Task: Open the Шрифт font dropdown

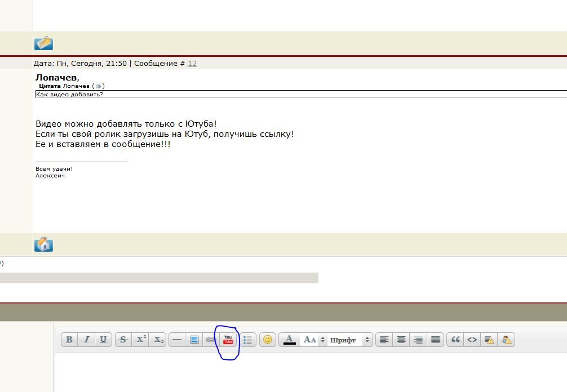Action: (x=349, y=340)
